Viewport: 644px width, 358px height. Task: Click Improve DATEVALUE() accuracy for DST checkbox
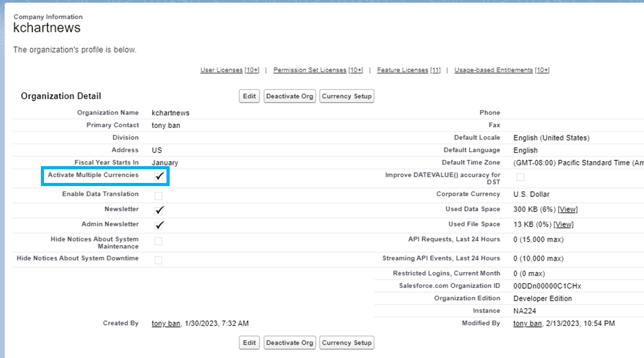click(x=520, y=177)
